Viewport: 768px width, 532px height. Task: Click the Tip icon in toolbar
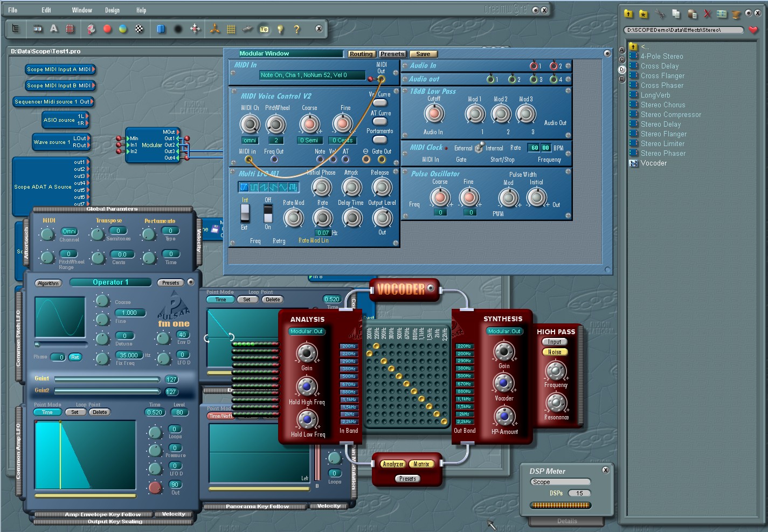[x=264, y=29]
